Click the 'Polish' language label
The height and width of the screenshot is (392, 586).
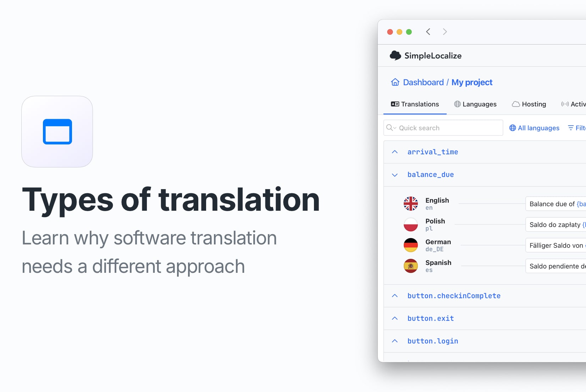(435, 221)
